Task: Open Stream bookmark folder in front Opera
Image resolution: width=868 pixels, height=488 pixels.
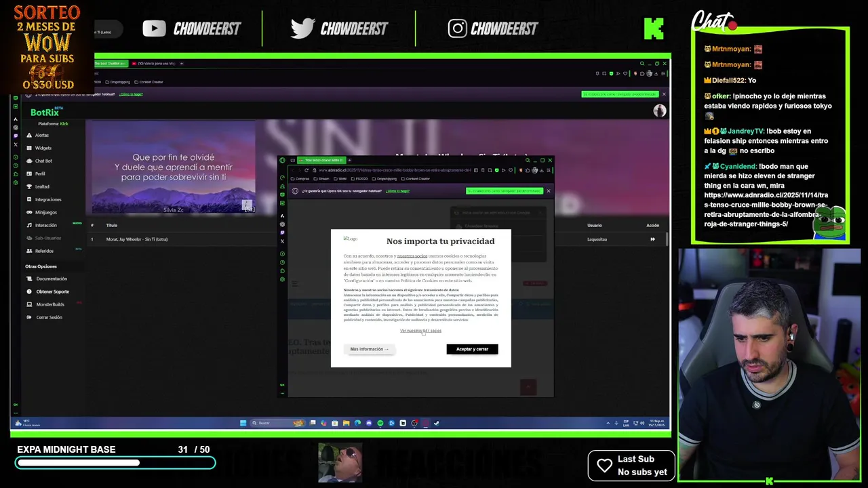Action: click(x=321, y=179)
